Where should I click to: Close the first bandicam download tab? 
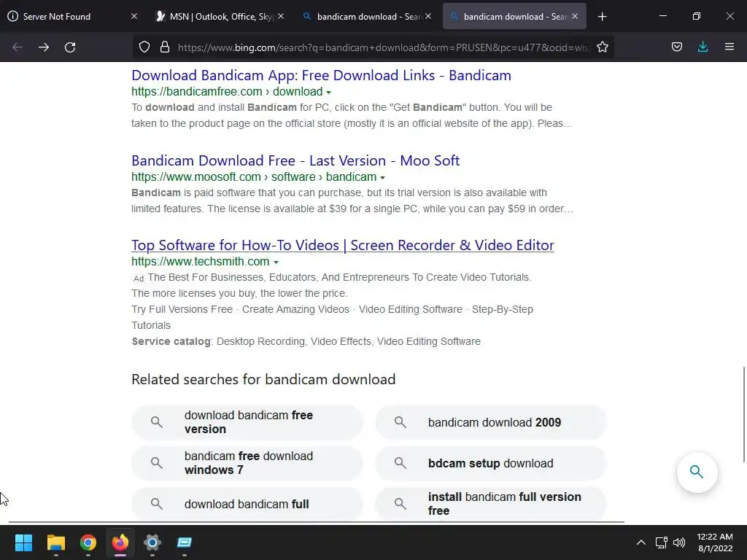(428, 17)
